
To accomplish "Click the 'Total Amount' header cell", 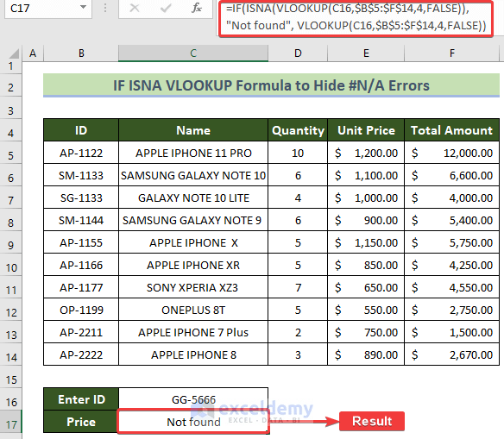I will (451, 130).
